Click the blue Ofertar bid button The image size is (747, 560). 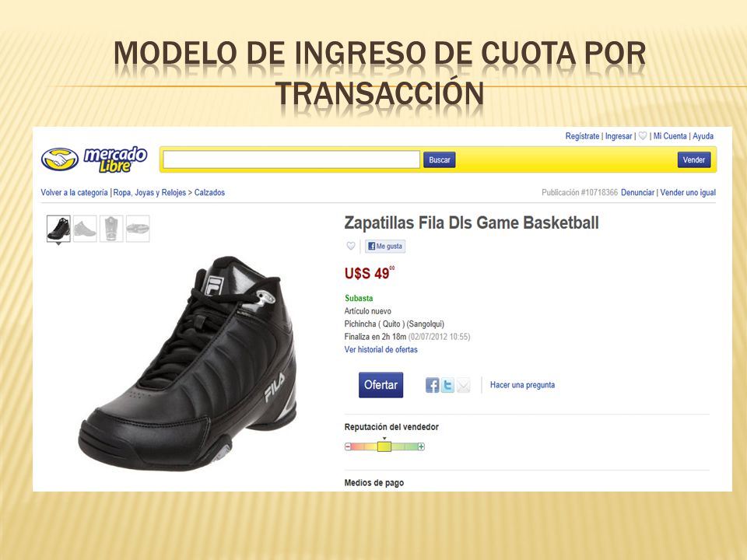coord(381,385)
